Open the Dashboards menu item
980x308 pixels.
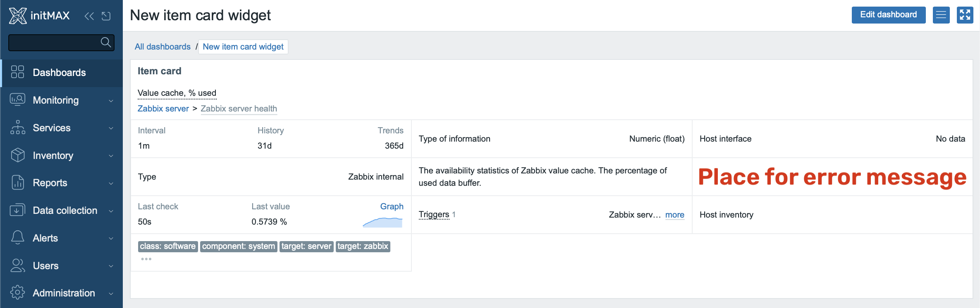(62, 73)
